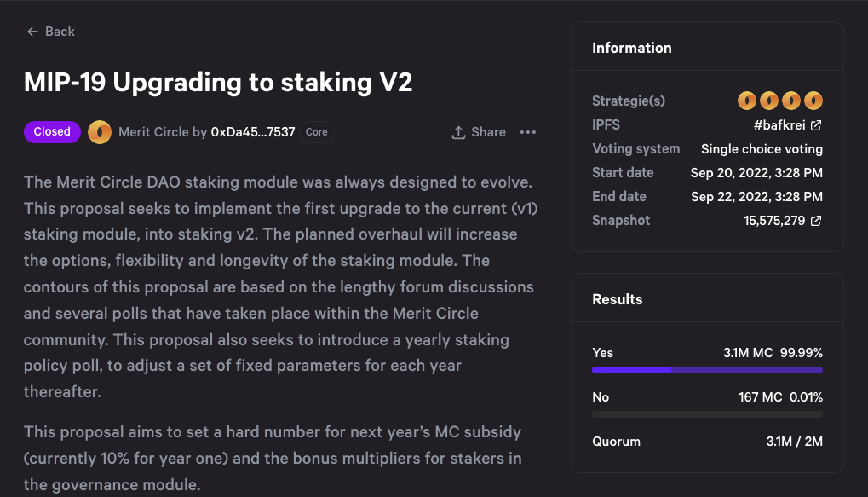Click the first strategy icon in Information
This screenshot has width=868, height=497.
click(747, 101)
